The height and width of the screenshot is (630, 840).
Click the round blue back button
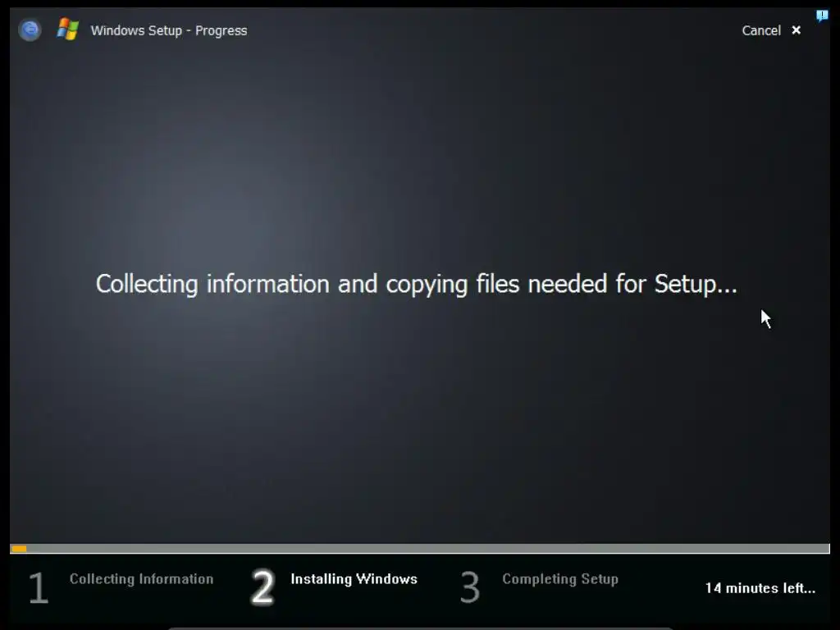(30, 30)
